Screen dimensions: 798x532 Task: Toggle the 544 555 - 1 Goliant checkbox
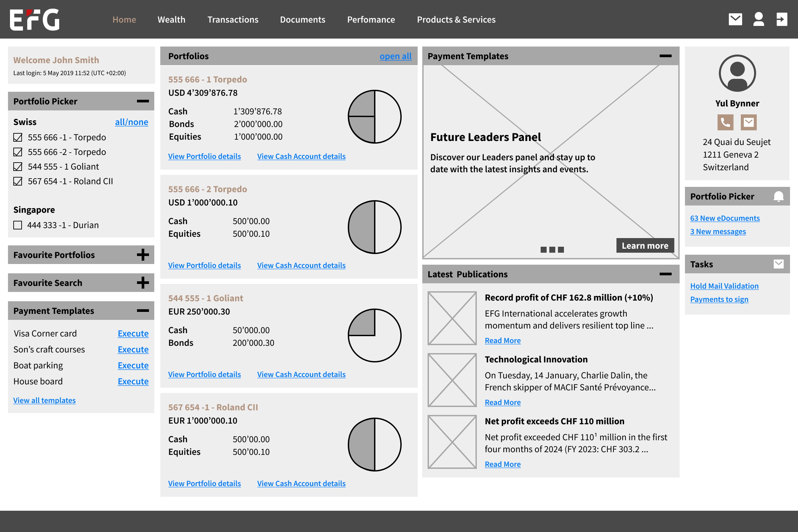18,167
